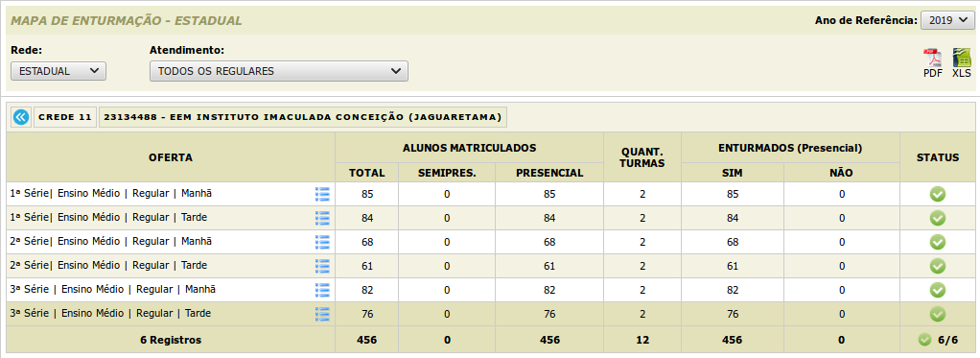Go back using the double-arrow icon
The image size is (980, 358).
[21, 117]
